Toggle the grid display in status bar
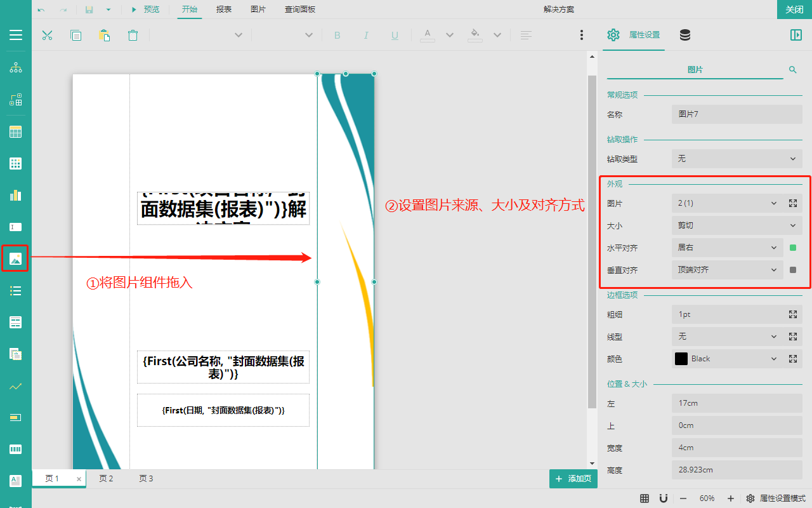The image size is (812, 508). [644, 498]
